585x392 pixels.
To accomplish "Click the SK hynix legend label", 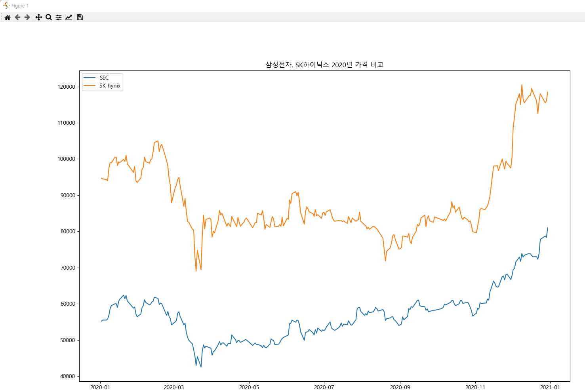I will click(x=110, y=86).
